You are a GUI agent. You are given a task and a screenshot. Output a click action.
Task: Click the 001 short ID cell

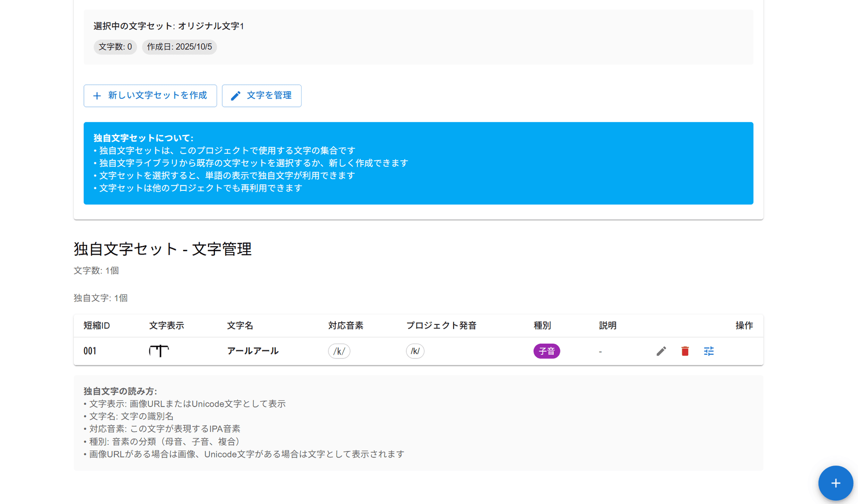click(90, 351)
